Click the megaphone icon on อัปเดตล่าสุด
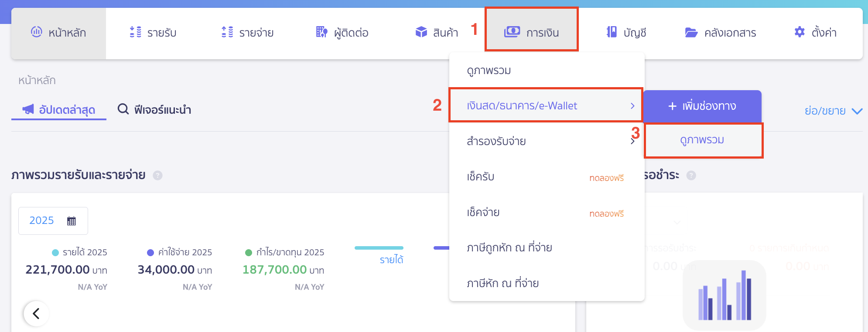The width and height of the screenshot is (868, 332). (28, 109)
